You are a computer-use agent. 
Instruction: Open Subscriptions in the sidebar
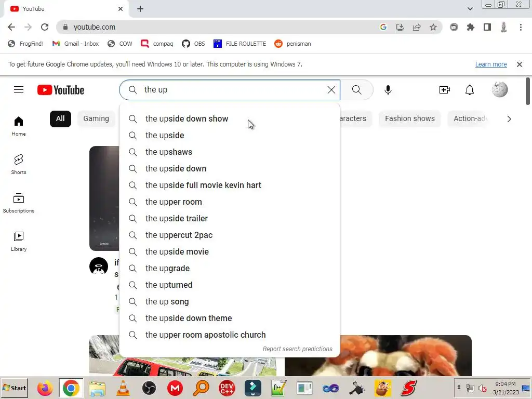pyautogui.click(x=19, y=203)
